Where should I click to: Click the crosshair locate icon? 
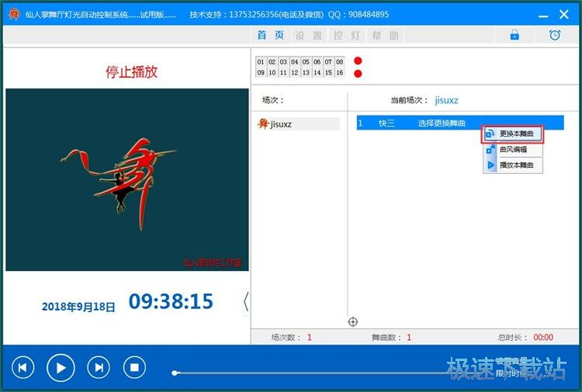[x=352, y=322]
